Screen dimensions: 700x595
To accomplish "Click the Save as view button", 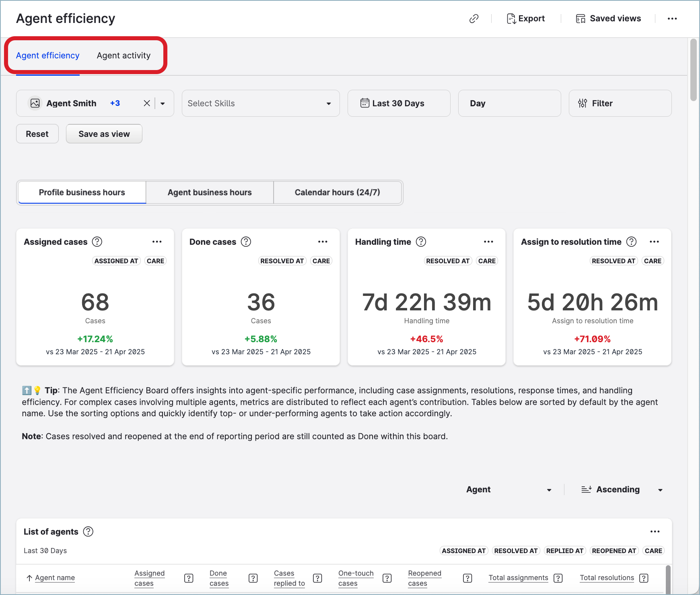I will pos(104,134).
